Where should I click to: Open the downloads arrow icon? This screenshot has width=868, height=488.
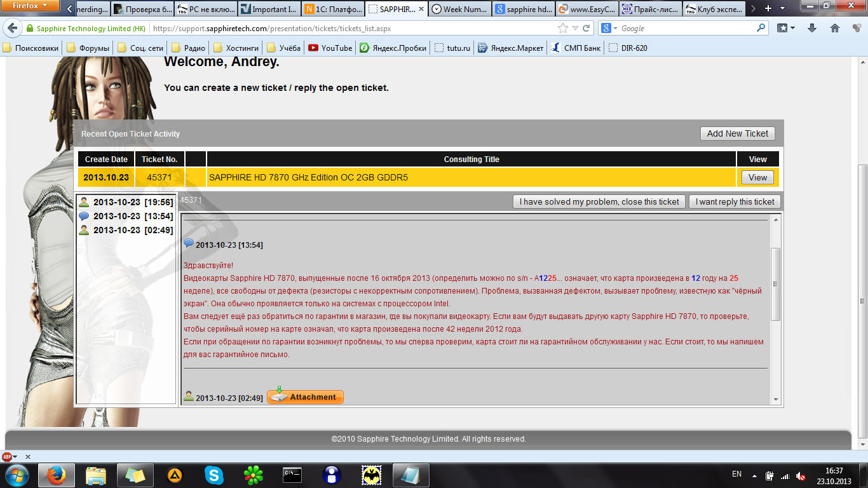click(x=812, y=28)
